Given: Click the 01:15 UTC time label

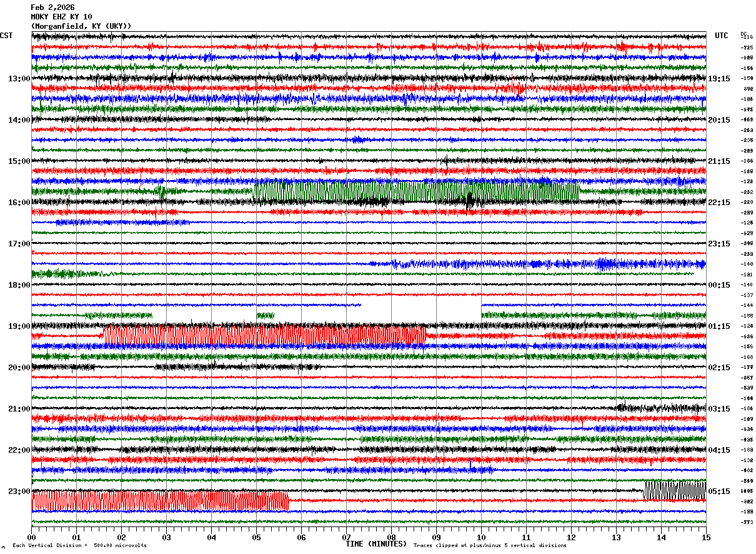Looking at the screenshot, I should click(x=719, y=326).
